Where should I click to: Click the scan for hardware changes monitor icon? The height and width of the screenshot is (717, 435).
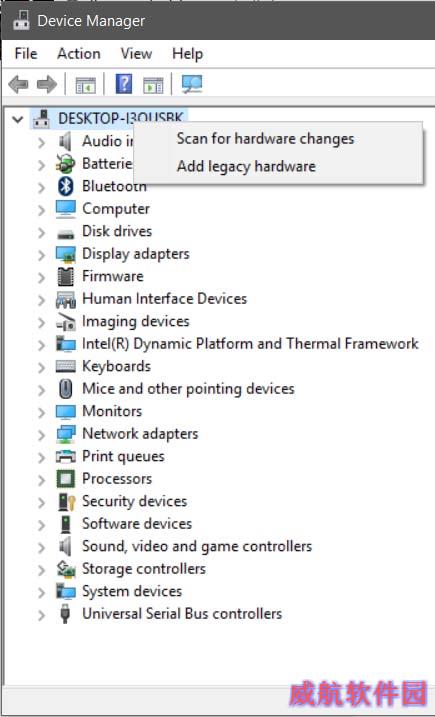coord(192,84)
